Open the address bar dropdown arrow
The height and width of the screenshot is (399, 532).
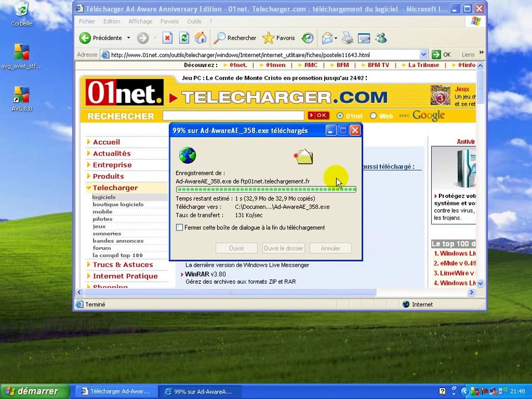pos(423,54)
